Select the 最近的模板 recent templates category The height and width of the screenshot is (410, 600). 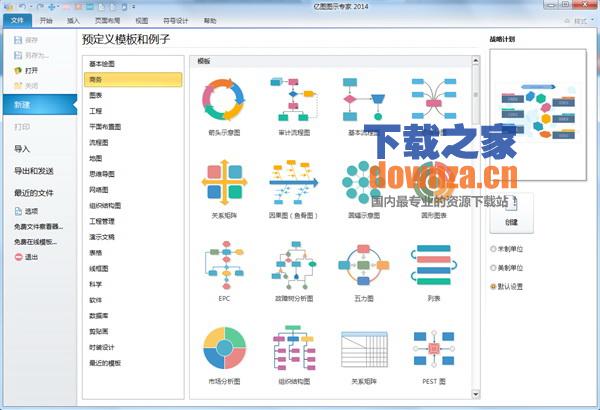pyautogui.click(x=133, y=363)
